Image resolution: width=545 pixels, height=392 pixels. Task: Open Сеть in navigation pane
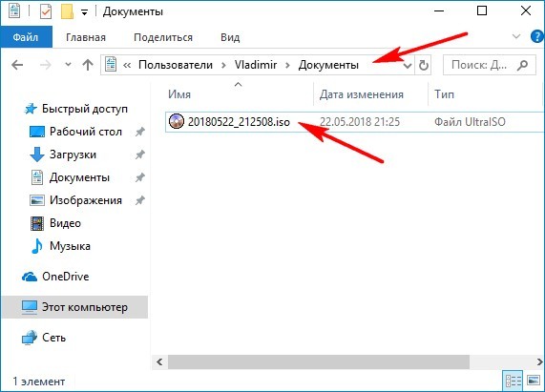tap(53, 338)
